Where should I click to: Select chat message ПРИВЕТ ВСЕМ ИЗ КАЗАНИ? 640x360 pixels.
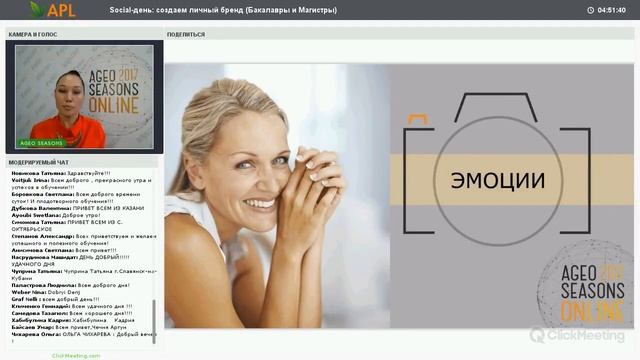point(78,208)
